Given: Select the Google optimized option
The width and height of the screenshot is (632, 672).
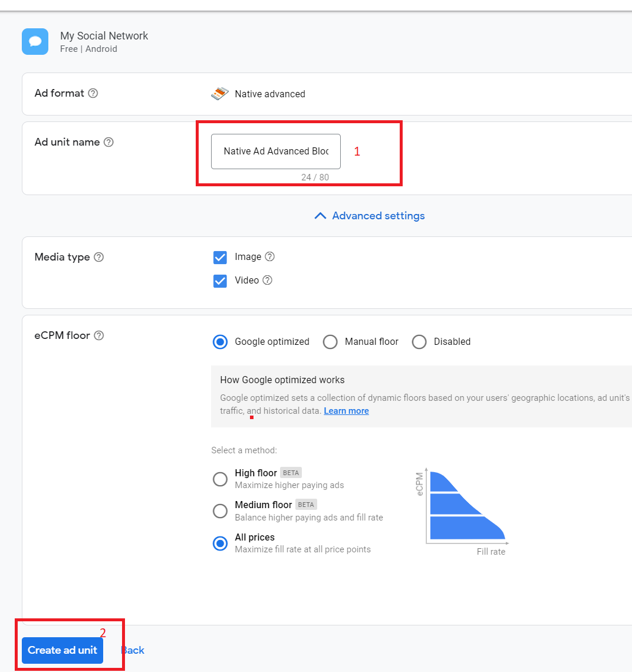Looking at the screenshot, I should coord(220,342).
